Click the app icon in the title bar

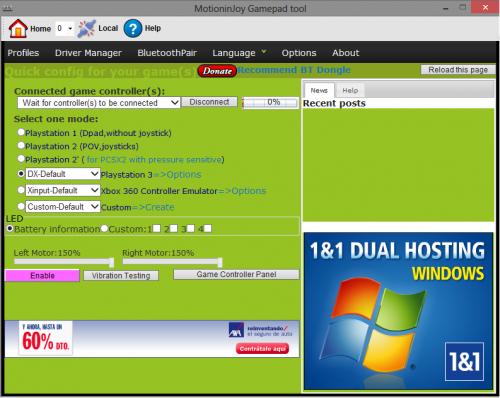click(7, 8)
